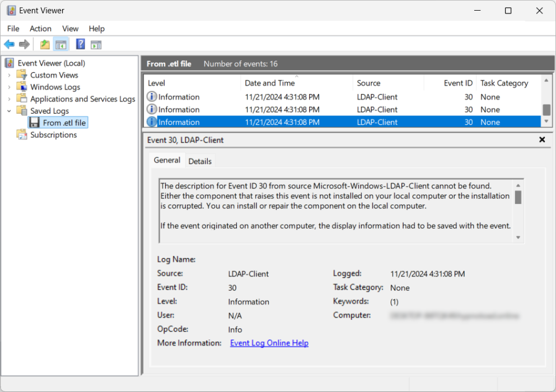The image size is (556, 392).
Task: Click the Forward navigation arrow icon
Action: [x=24, y=44]
